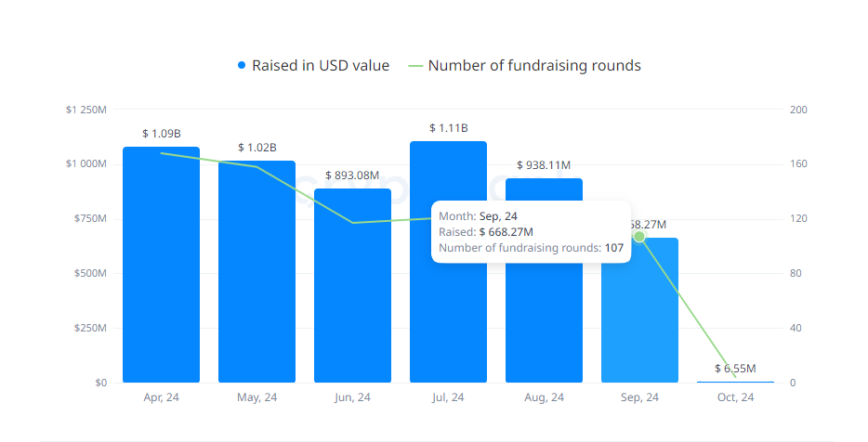Image resolution: width=868 pixels, height=442 pixels.
Task: Click the blue legend dot marker
Action: coord(243,66)
